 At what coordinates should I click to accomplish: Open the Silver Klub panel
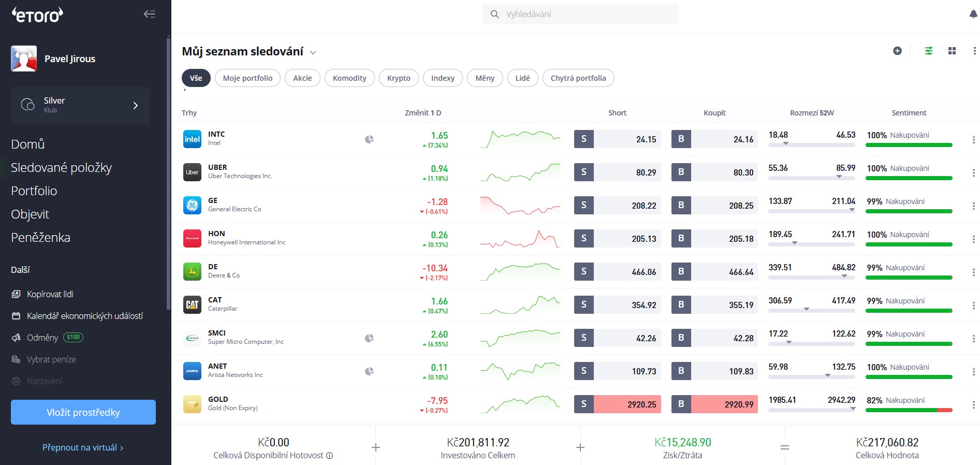80,105
